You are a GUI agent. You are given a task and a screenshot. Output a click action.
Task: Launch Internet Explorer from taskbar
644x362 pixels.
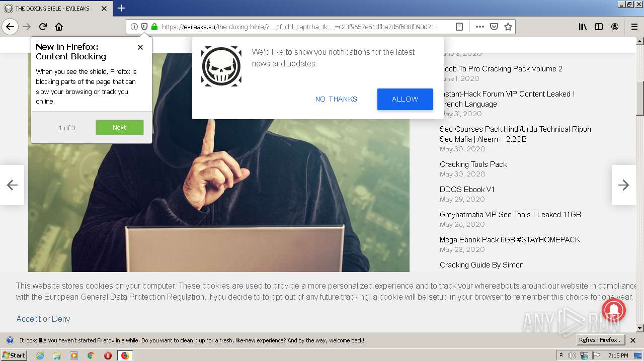[x=40, y=355]
